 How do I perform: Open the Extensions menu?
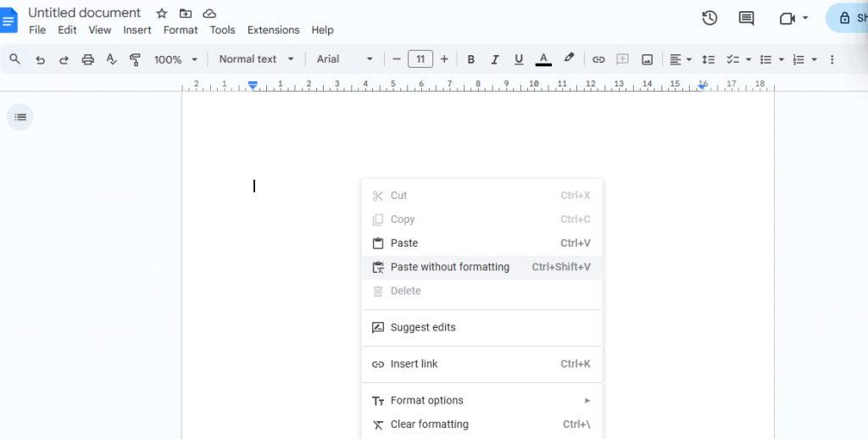point(273,30)
